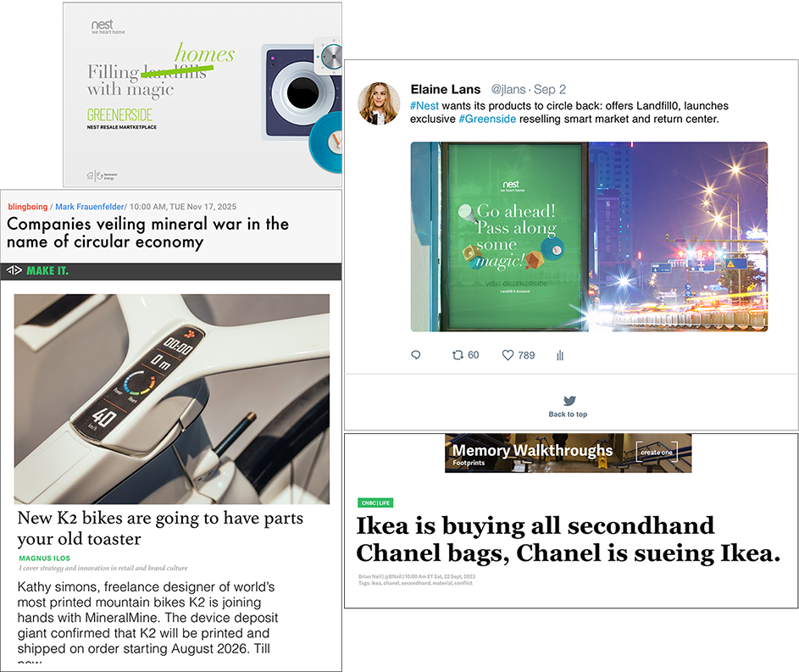Click the Greenerside marketplace logo
799x672 pixels.
coord(119,114)
